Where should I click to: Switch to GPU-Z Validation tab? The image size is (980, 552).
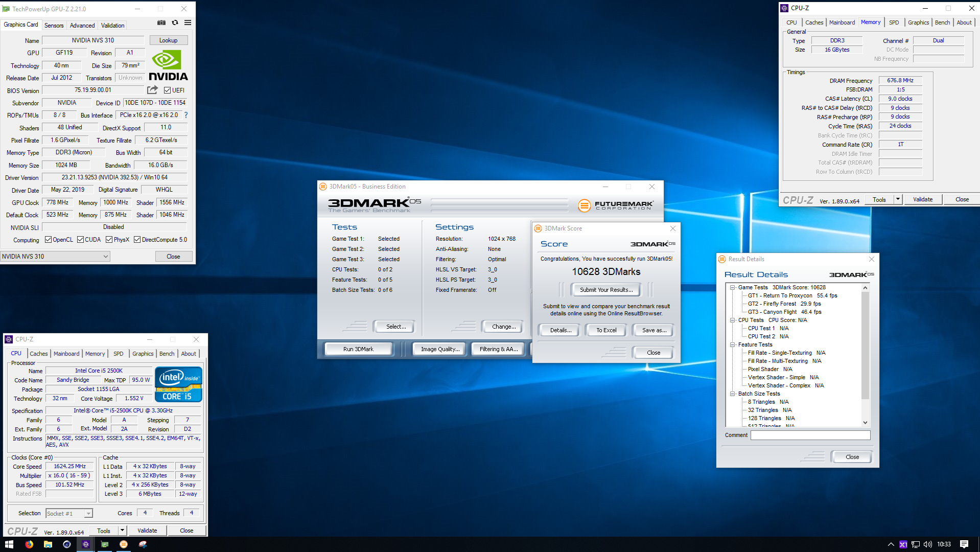coord(112,25)
